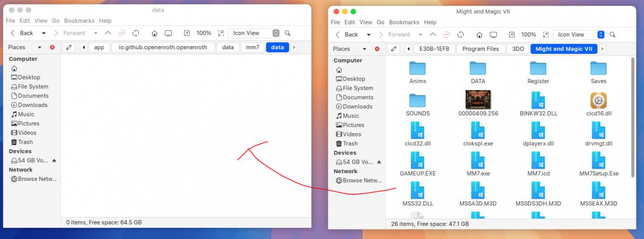Select MM7.exe file
This screenshot has height=239, width=644.
click(478, 165)
